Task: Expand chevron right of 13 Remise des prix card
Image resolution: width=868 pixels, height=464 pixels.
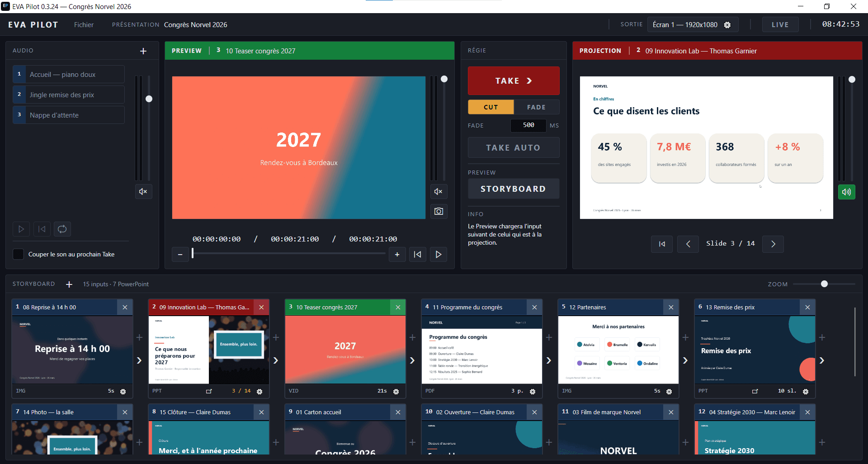Action: click(x=822, y=360)
